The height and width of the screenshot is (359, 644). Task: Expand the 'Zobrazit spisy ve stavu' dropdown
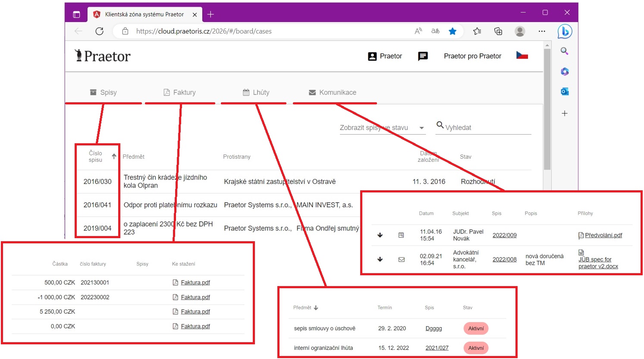pos(421,128)
